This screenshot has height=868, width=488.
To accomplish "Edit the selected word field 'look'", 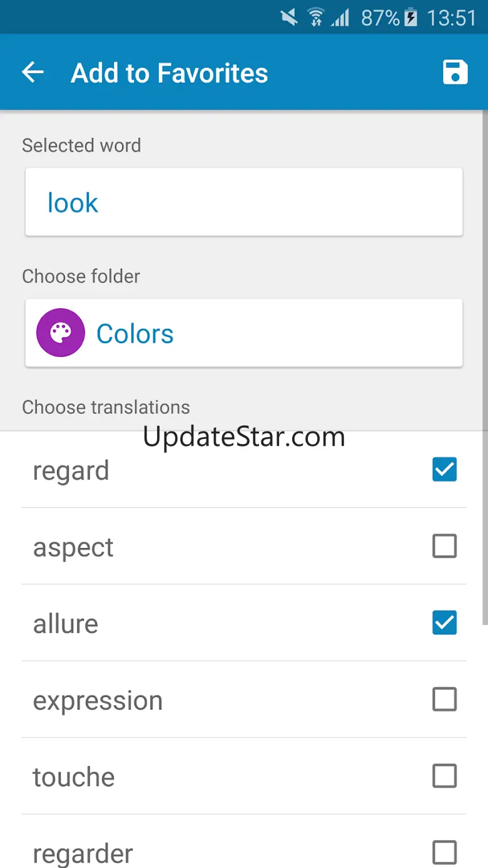I will 244,202.
